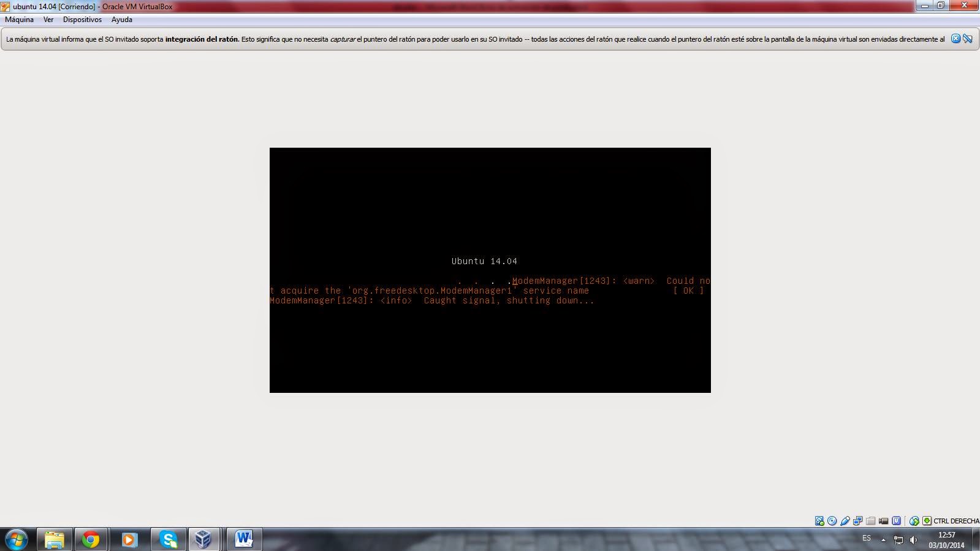
Task: Click the '[ OK ]' status text in VM console
Action: coord(688,291)
